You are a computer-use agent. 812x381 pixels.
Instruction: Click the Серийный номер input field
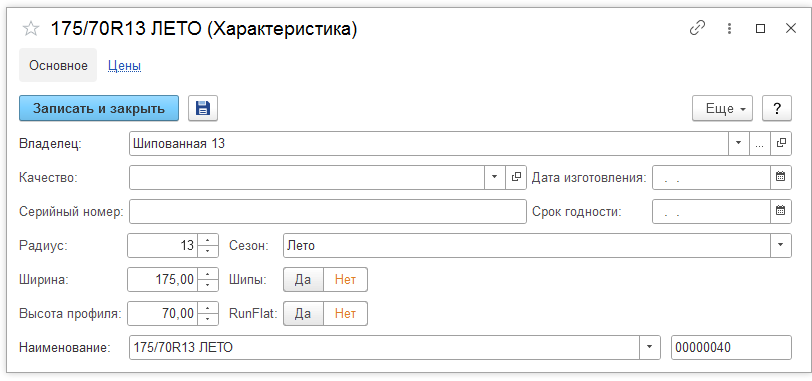pos(328,211)
